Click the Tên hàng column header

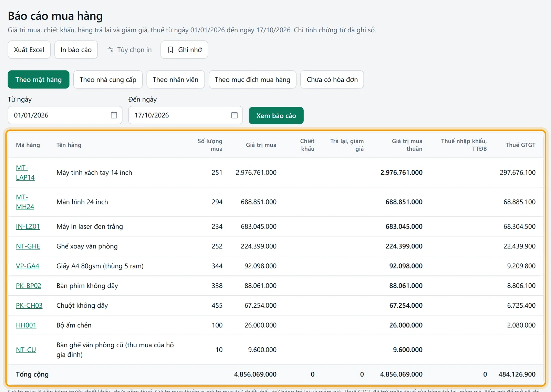[69, 145]
